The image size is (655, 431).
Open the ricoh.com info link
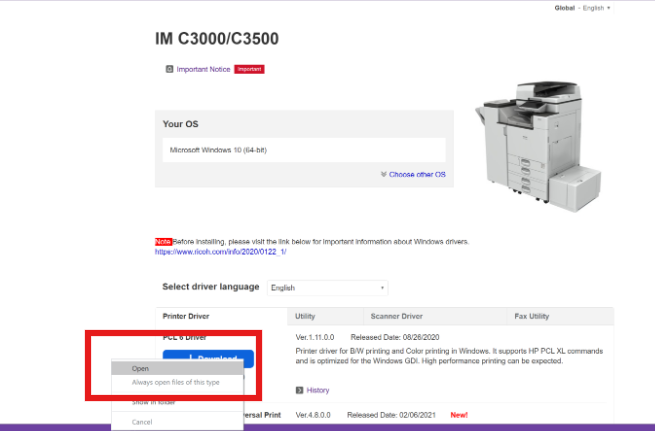pyautogui.click(x=221, y=252)
